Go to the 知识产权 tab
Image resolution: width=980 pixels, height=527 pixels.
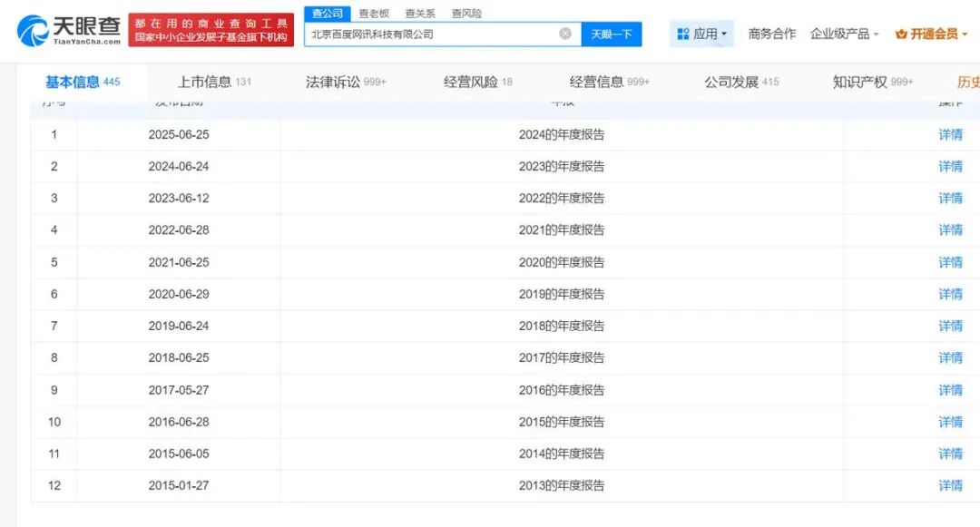click(x=872, y=82)
